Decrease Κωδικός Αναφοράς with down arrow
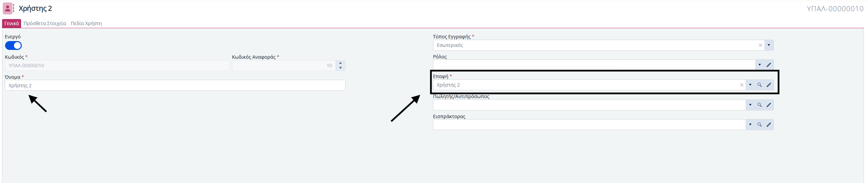Viewport: 868px width, 183px height. pos(340,68)
